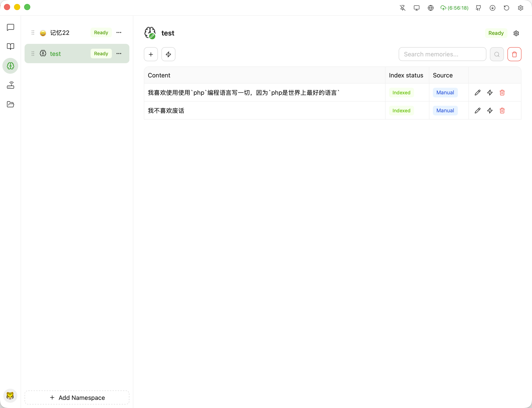Viewport: 532px width, 408px height.
Task: Click the tiger avatar icon
Action: [x=10, y=396]
